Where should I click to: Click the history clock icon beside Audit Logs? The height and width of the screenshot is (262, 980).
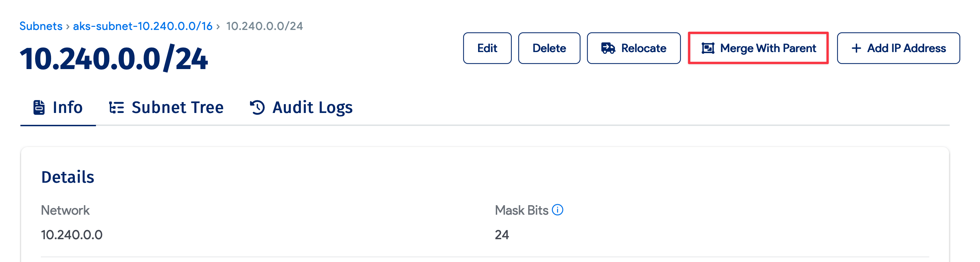pos(257,107)
